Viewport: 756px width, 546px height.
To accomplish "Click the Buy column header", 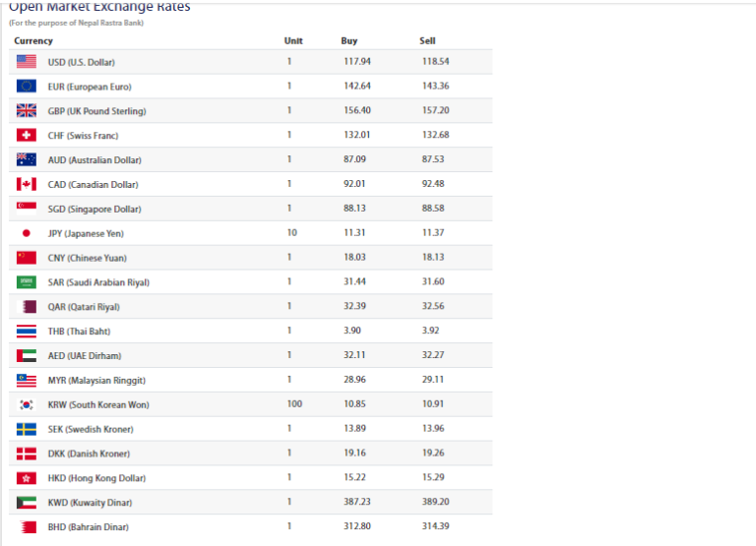I will tap(348, 41).
